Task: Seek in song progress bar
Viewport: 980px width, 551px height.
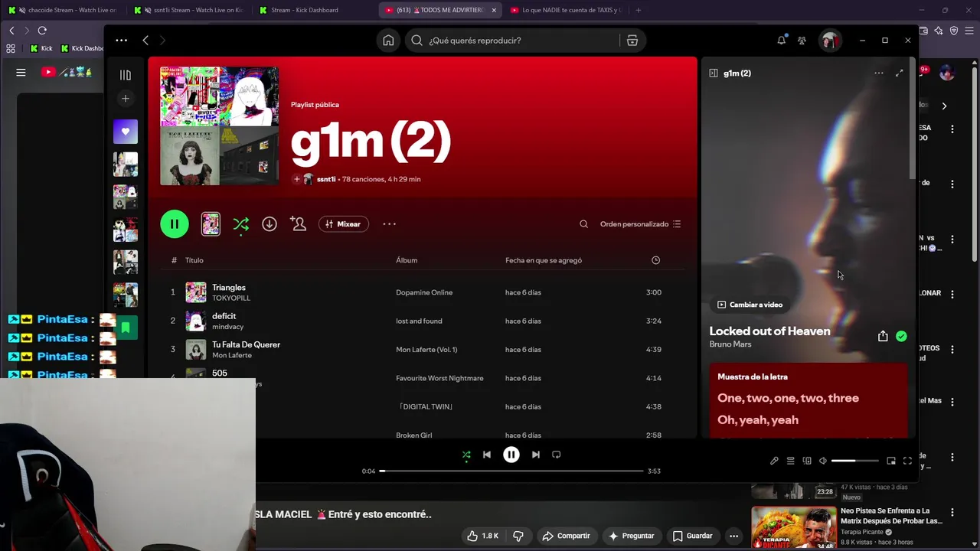Action: [511, 471]
